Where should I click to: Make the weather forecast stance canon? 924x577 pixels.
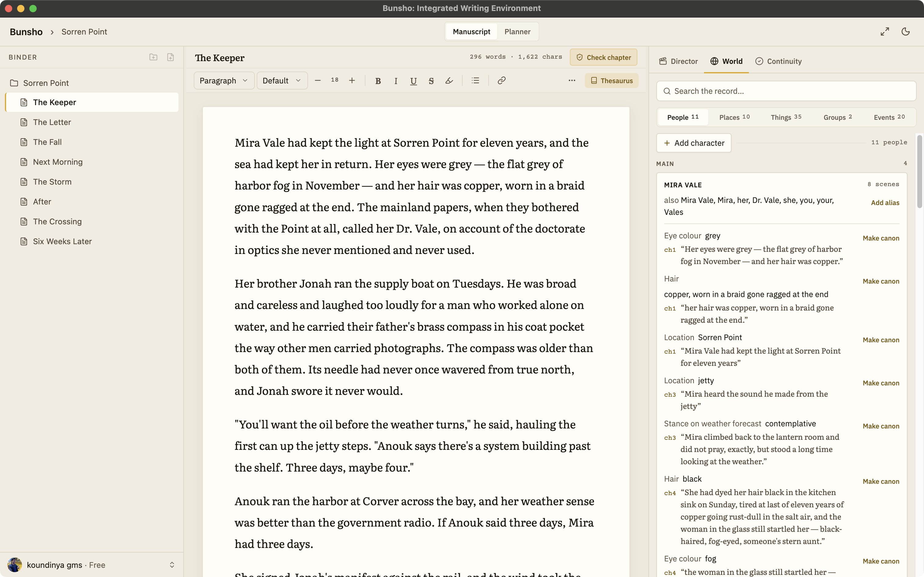point(881,426)
